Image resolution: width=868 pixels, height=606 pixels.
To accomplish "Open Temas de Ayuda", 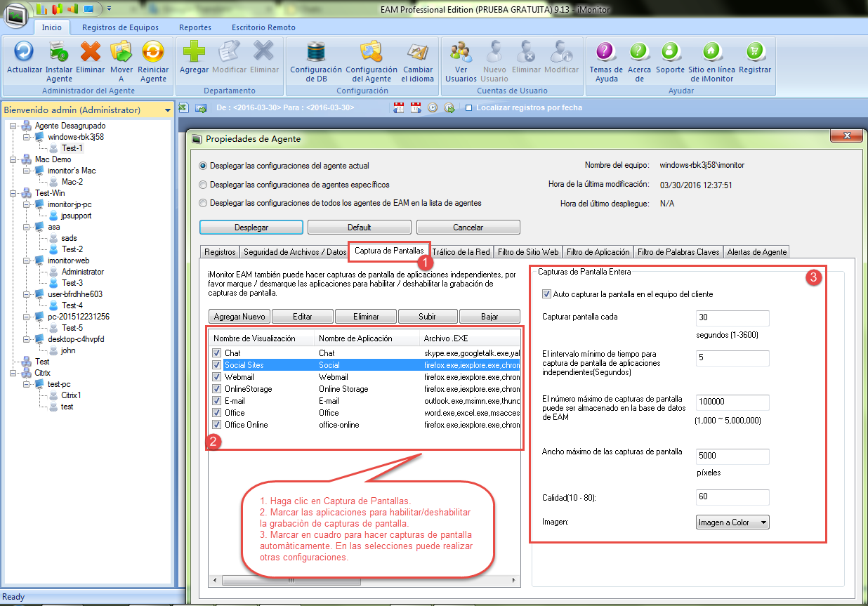I will [606, 53].
